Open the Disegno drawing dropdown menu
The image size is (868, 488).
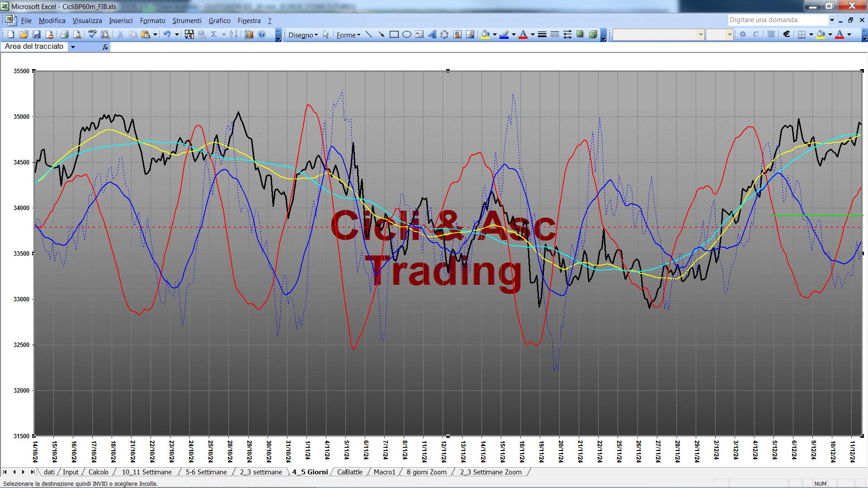coord(303,35)
